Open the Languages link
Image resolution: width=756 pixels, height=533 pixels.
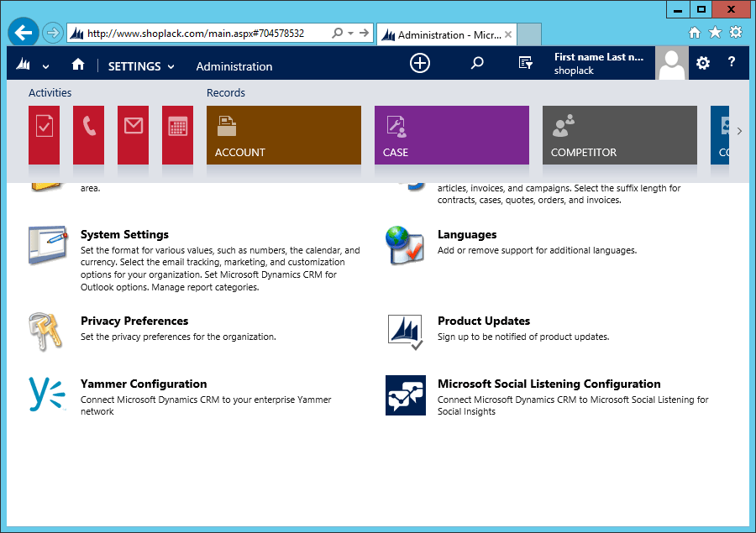(467, 234)
